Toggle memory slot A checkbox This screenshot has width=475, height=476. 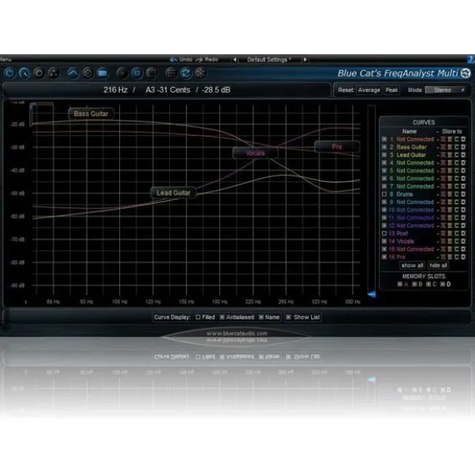point(400,284)
